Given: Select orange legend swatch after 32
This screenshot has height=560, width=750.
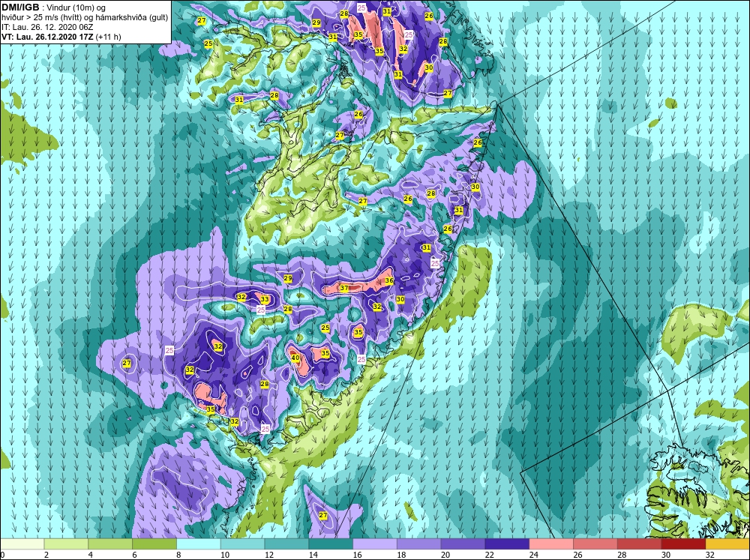Looking at the screenshot, I should point(727,544).
